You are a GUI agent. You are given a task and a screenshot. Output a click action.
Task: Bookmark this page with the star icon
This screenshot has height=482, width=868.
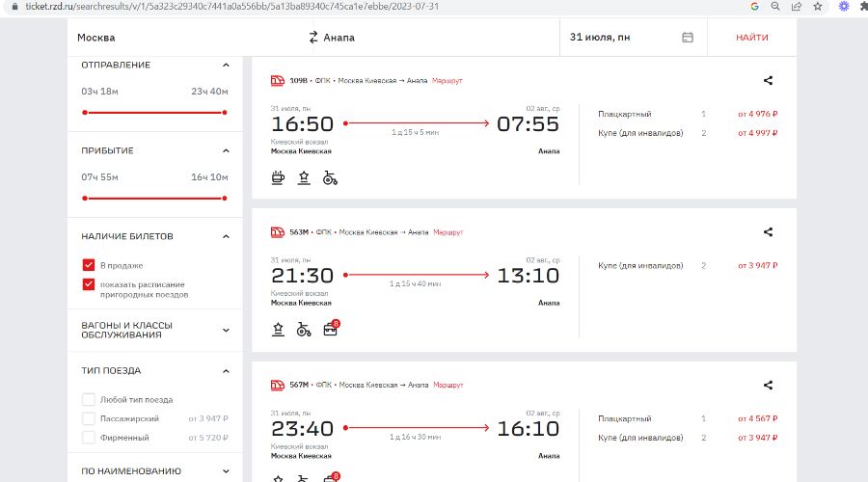coord(818,6)
